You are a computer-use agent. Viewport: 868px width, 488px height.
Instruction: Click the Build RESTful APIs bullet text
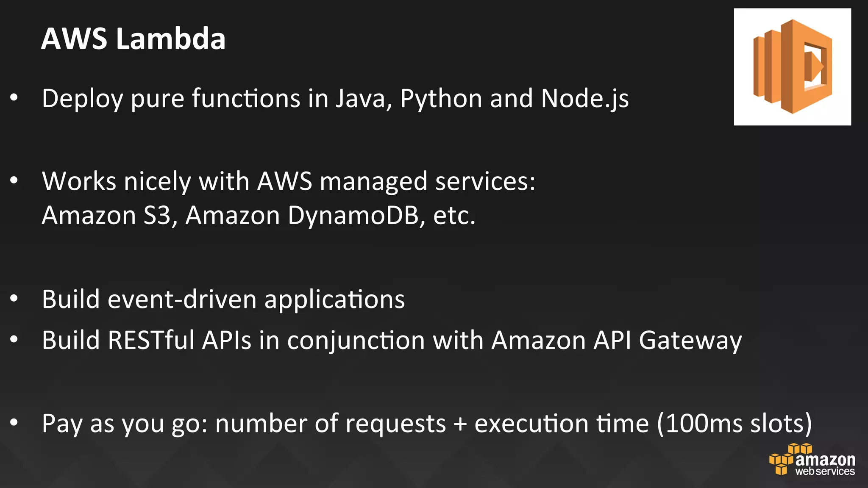coord(392,341)
